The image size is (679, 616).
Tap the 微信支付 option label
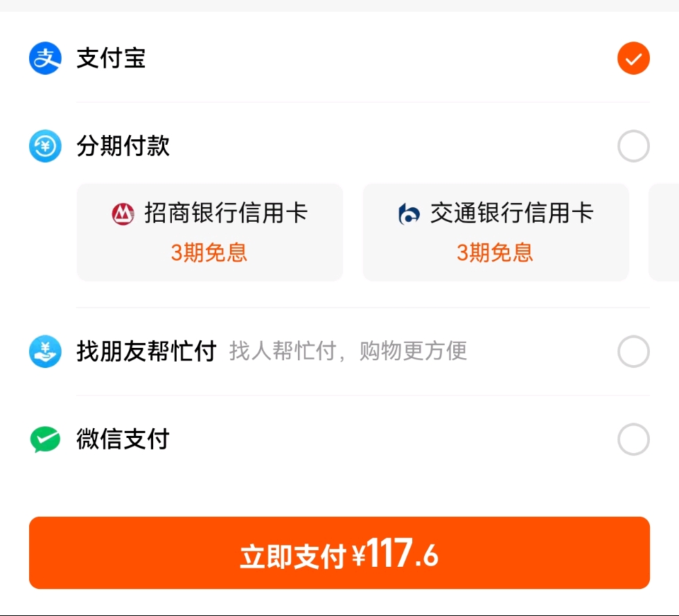(x=123, y=439)
